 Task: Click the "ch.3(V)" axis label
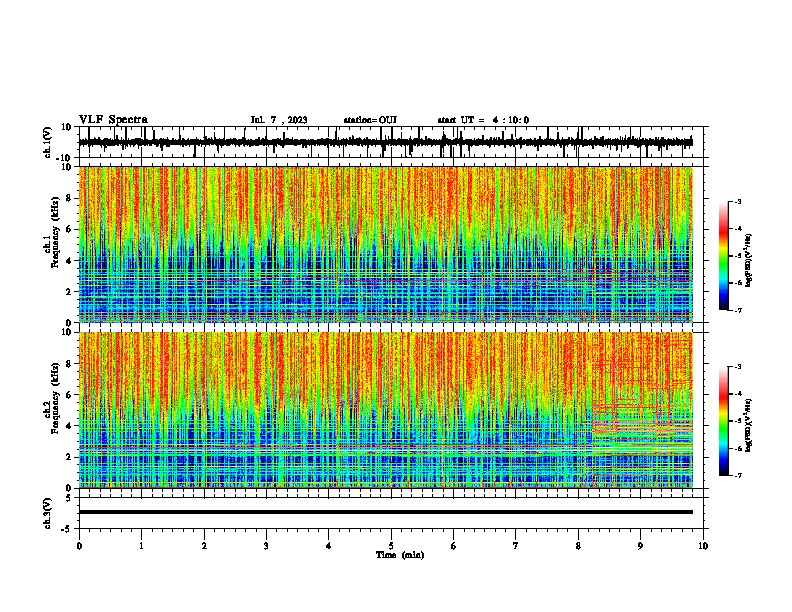[47, 513]
